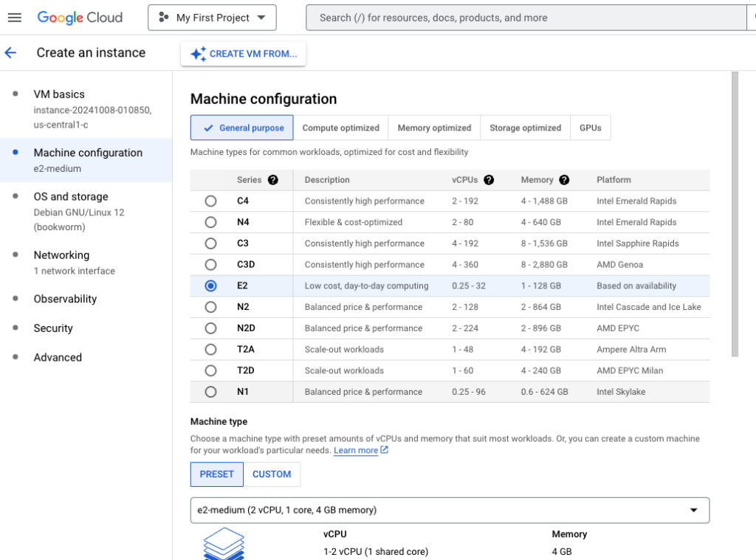Open Advanced section in sidebar

[x=86, y=358]
